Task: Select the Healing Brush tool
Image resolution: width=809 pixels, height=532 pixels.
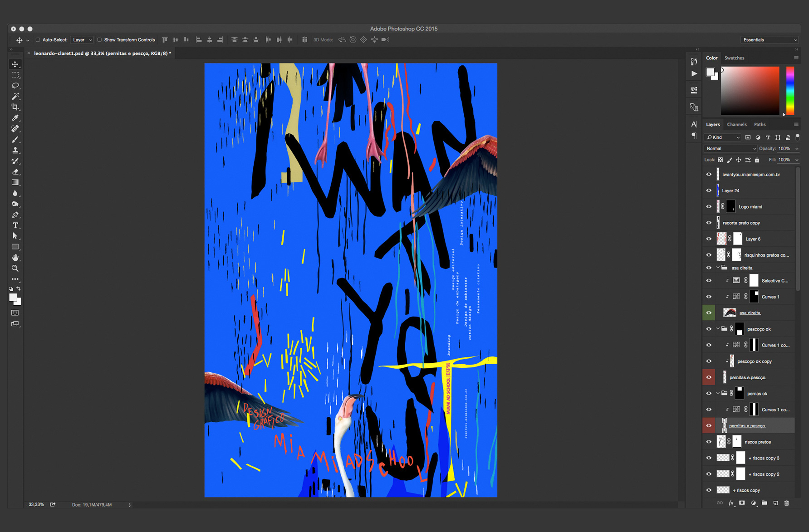Action: pyautogui.click(x=15, y=129)
